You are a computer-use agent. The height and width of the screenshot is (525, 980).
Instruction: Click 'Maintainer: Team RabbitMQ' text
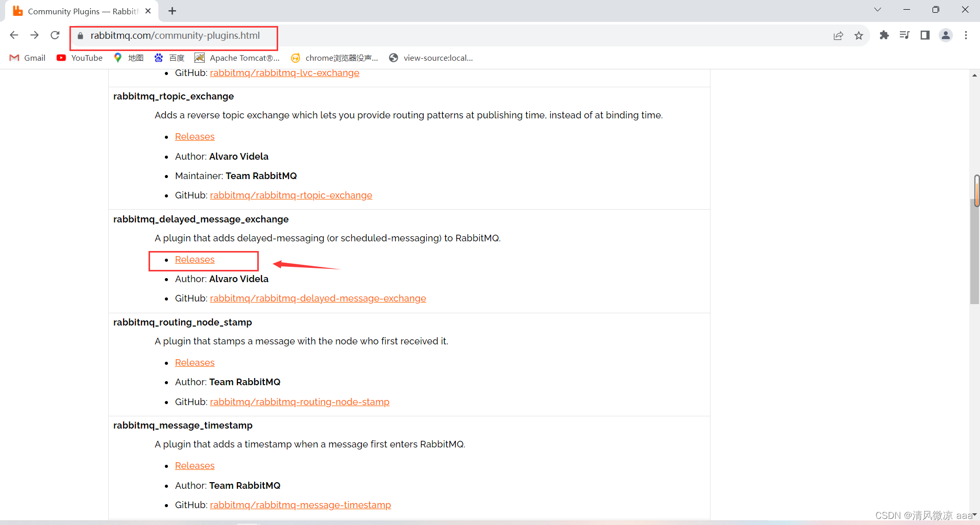tap(236, 176)
